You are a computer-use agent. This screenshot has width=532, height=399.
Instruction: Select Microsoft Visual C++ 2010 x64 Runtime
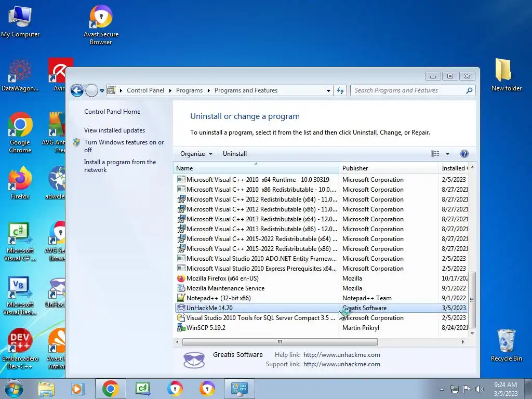point(321,180)
